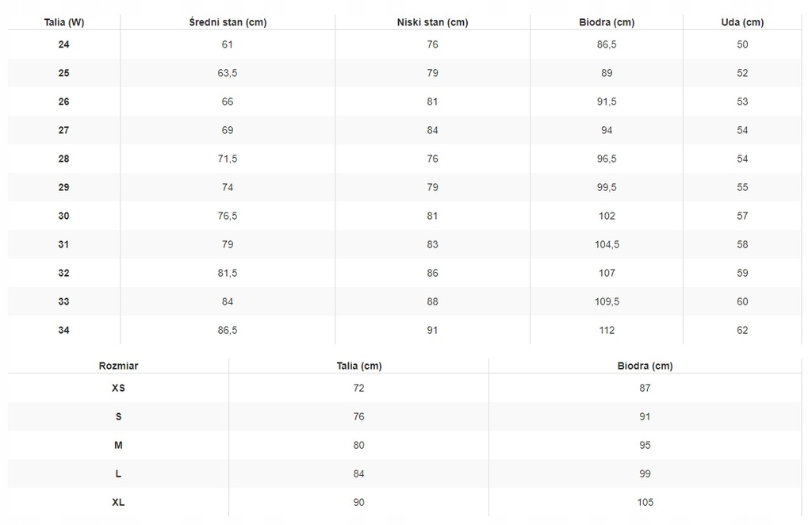
Task: Select the 104,5 hips value
Action: pyautogui.click(x=607, y=244)
